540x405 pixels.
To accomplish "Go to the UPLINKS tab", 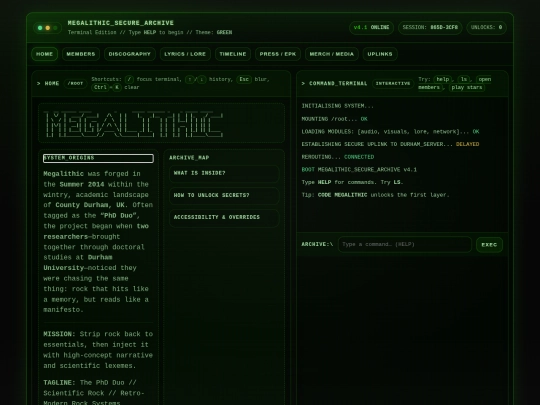I will pos(380,54).
